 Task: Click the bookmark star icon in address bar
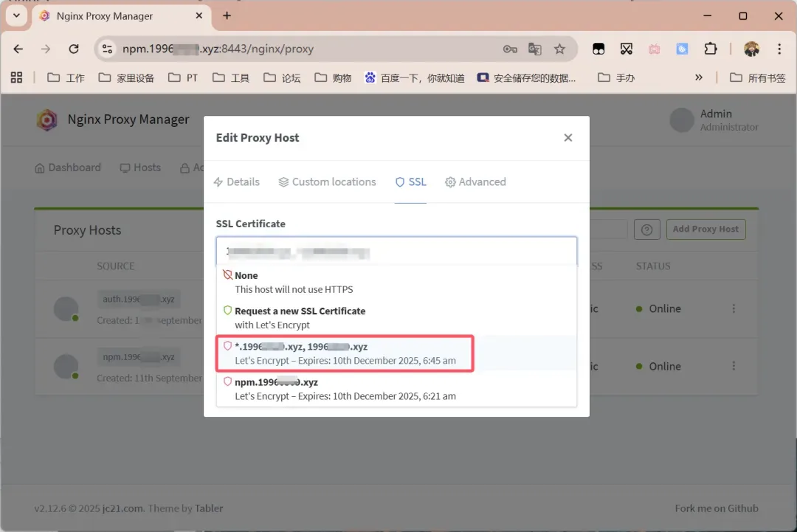(559, 49)
